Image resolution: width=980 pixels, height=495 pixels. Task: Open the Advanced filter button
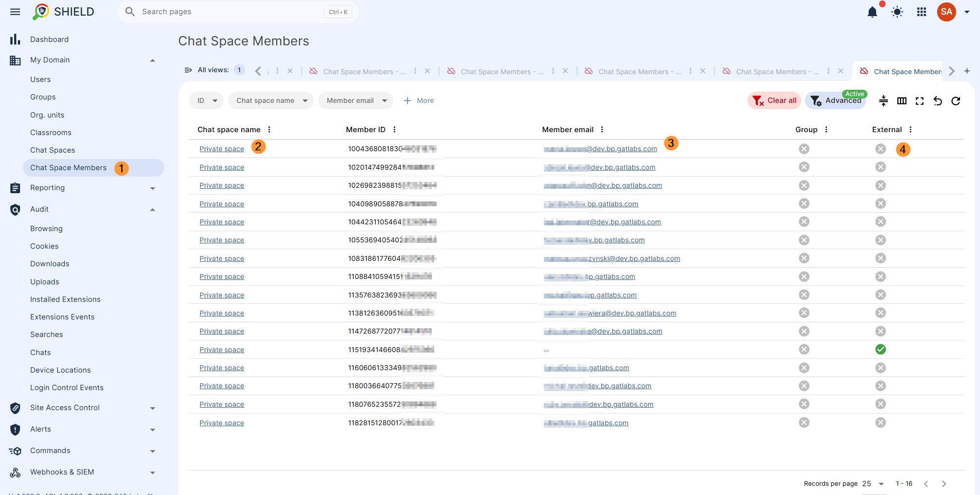[x=836, y=100]
